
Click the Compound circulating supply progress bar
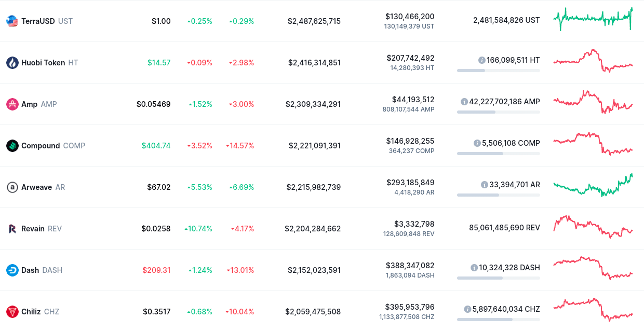click(499, 154)
